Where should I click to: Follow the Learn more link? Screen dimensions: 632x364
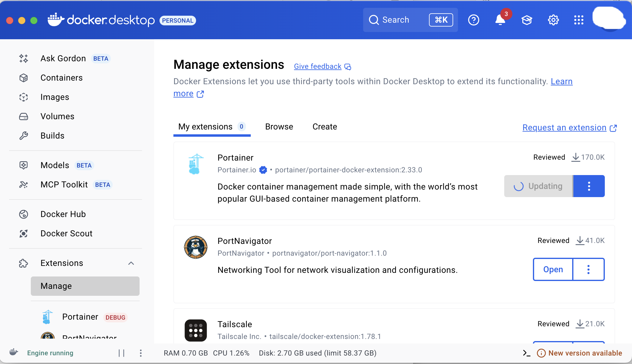(562, 81)
